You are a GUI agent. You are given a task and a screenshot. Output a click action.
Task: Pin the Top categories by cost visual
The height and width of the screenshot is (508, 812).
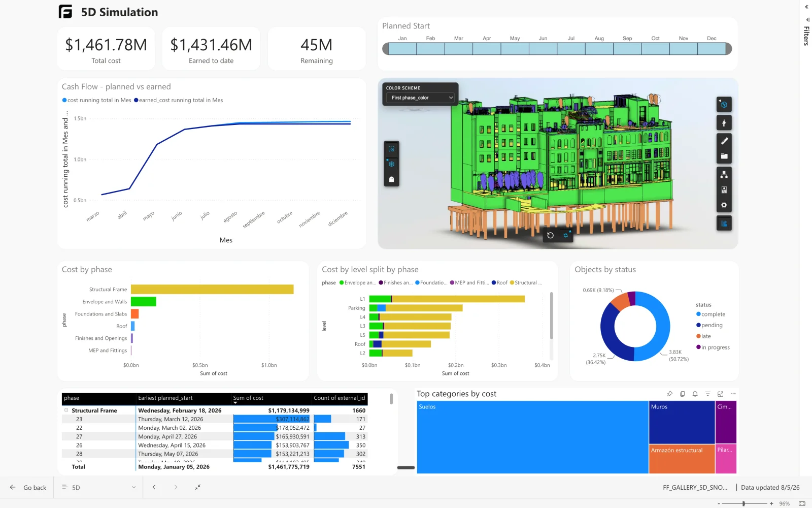click(669, 394)
